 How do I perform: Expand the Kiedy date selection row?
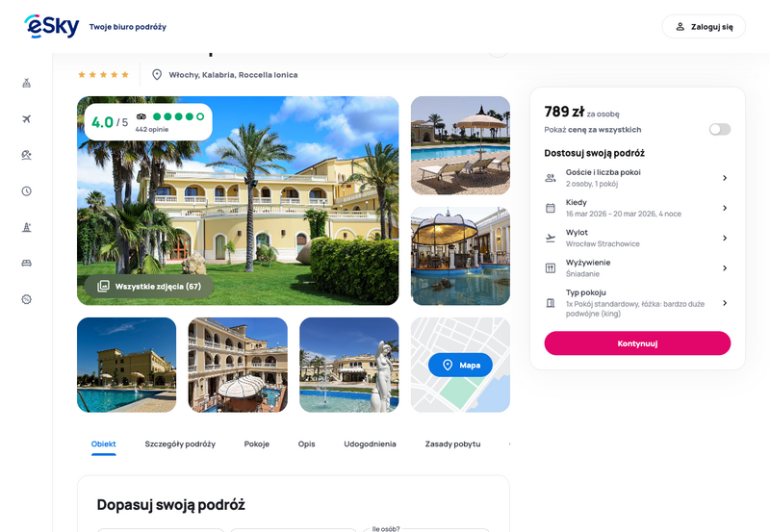pyautogui.click(x=637, y=208)
